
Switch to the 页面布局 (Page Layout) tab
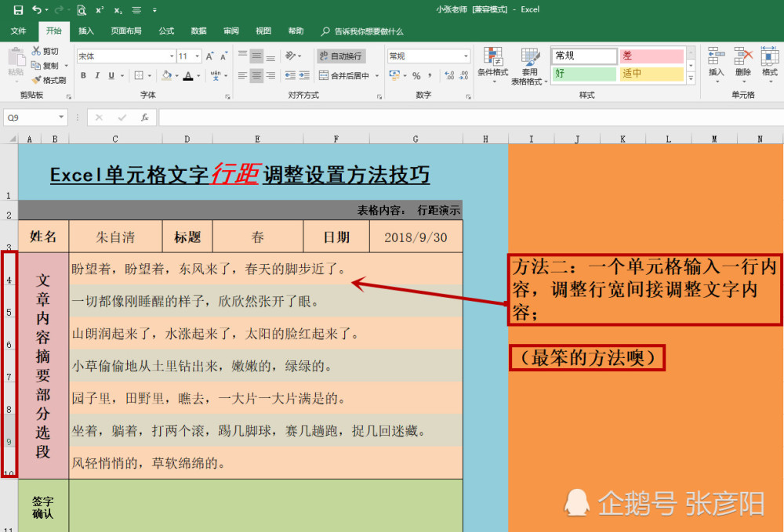tap(126, 31)
